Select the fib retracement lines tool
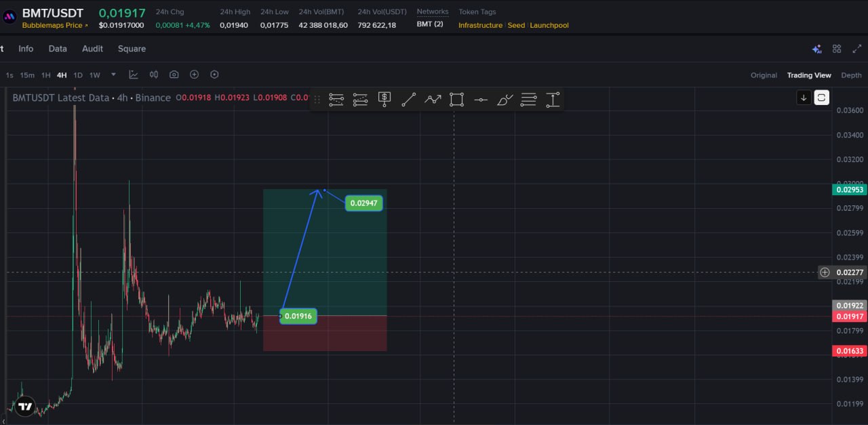The width and height of the screenshot is (868, 425). click(x=529, y=100)
